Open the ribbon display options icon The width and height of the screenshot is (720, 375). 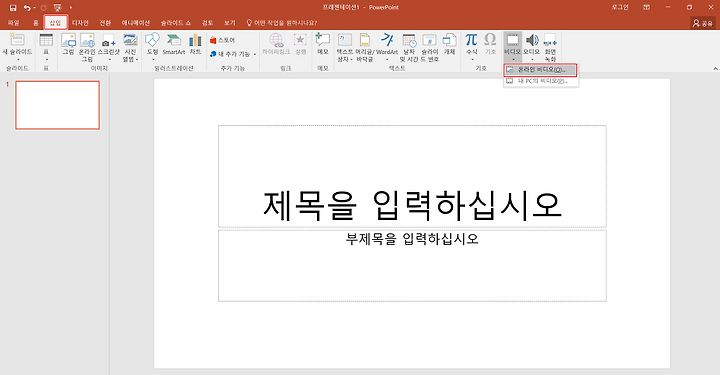(x=647, y=7)
